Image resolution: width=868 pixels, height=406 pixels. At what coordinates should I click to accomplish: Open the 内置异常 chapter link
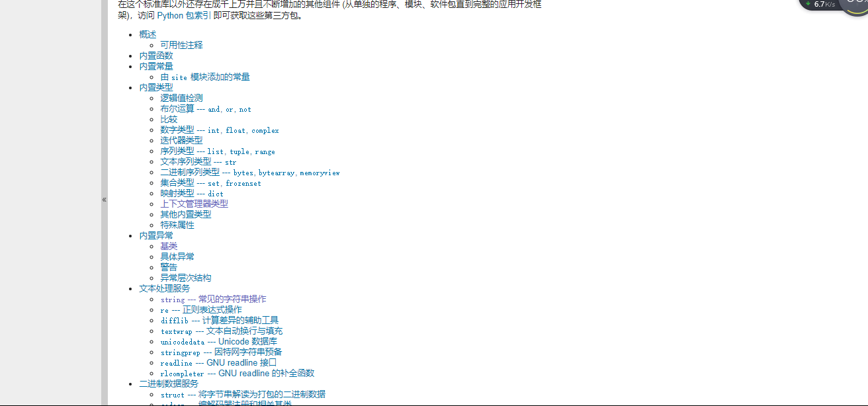pos(156,235)
